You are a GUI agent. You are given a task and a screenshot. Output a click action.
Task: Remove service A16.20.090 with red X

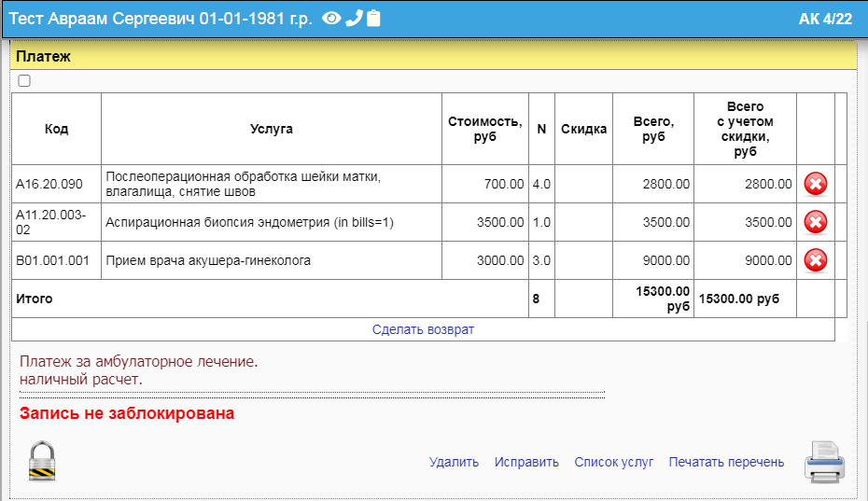coord(815,184)
